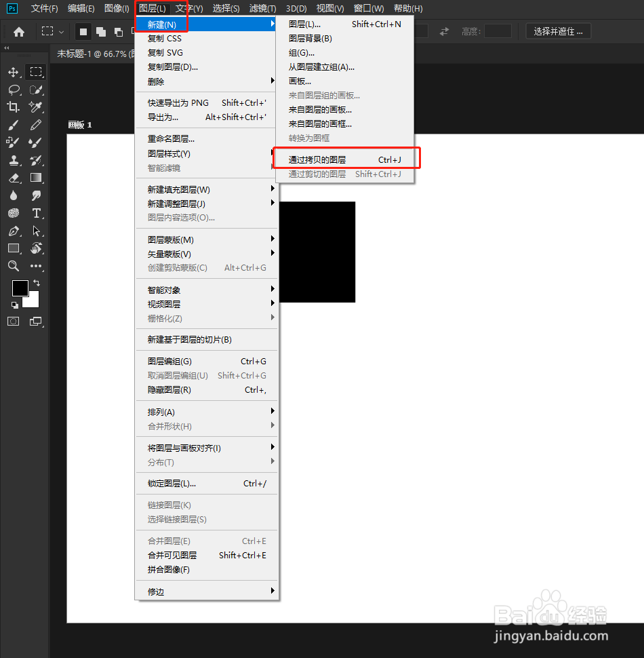Select the Pencil tool
This screenshot has height=658, width=644.
(x=36, y=125)
